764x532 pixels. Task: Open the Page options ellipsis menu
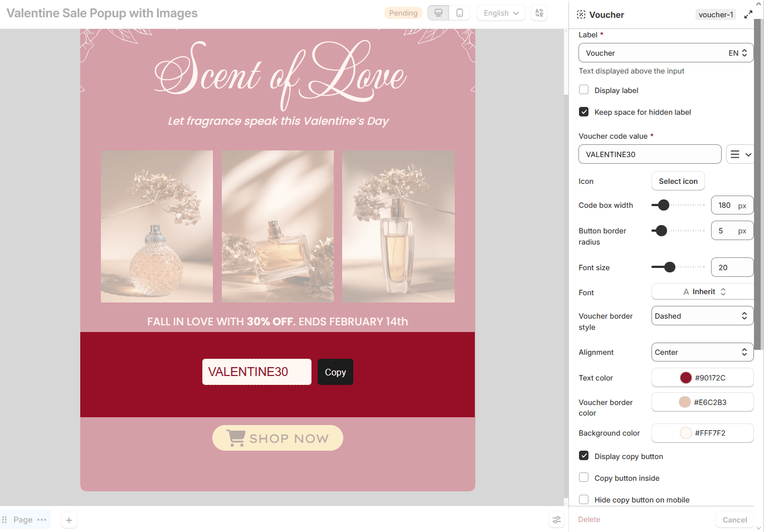[x=42, y=520]
